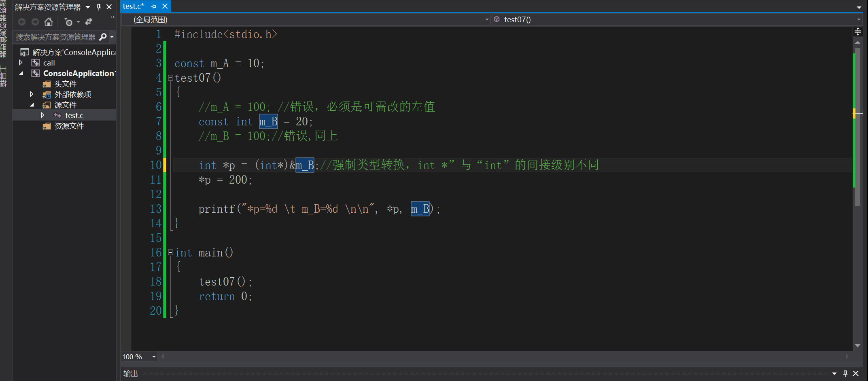Open the Solution Explorer window position menu
Image resolution: width=868 pixels, height=381 pixels.
click(x=88, y=7)
